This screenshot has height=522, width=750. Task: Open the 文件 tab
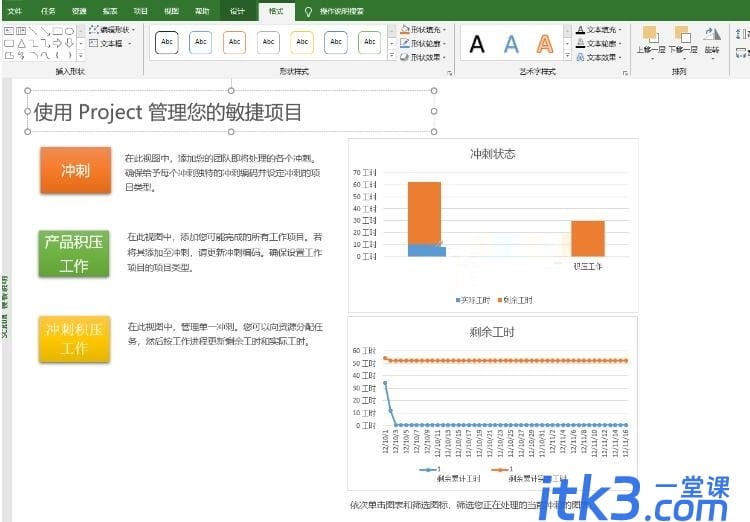15,11
